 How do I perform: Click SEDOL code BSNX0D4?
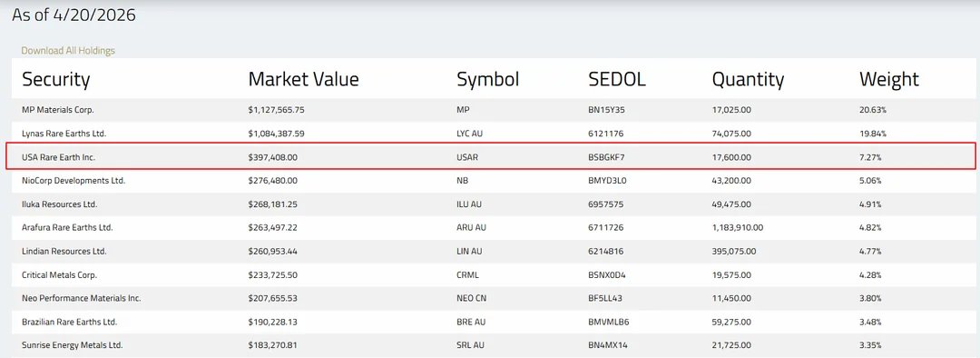point(607,274)
